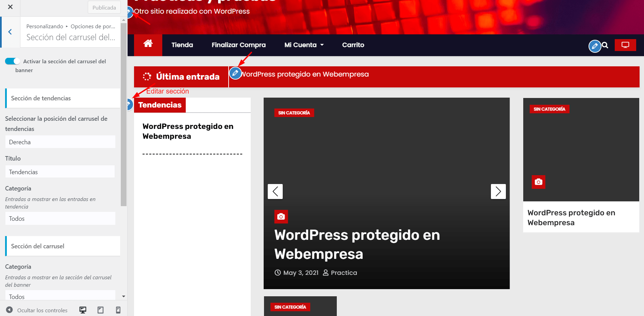Viewport: 644px width, 316px height.
Task: Switch to tablet preview icon
Action: (x=100, y=310)
